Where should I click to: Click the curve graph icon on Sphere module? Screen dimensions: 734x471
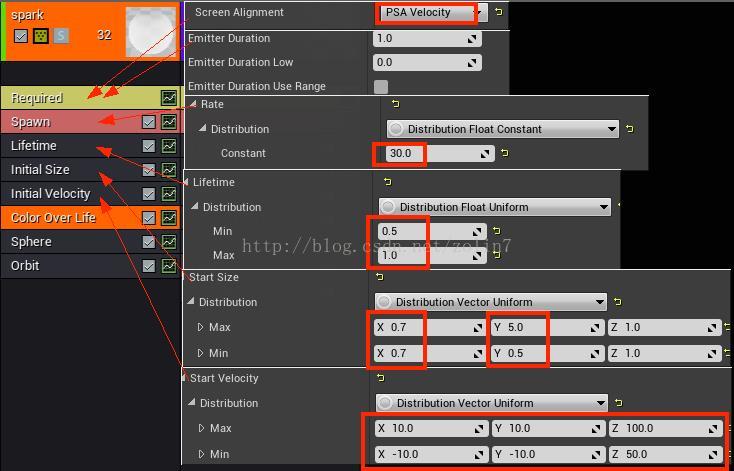pos(169,242)
